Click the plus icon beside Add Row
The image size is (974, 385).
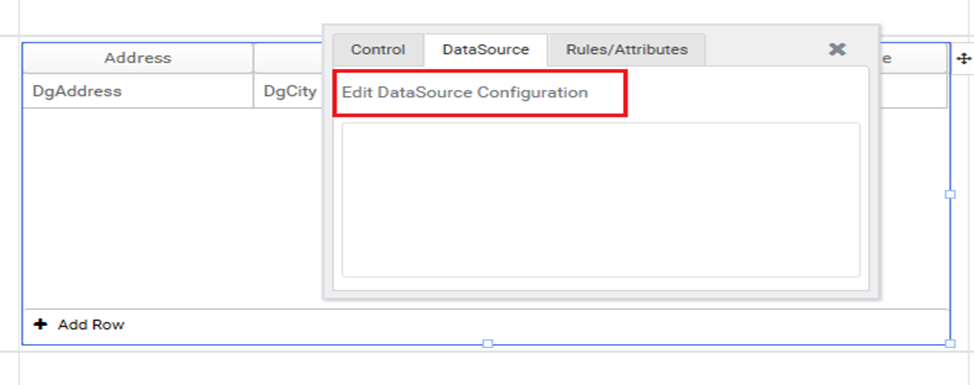click(40, 324)
